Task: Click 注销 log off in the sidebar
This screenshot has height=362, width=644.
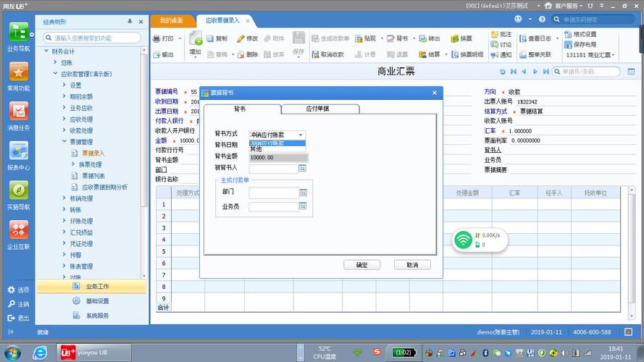Action: (x=19, y=304)
